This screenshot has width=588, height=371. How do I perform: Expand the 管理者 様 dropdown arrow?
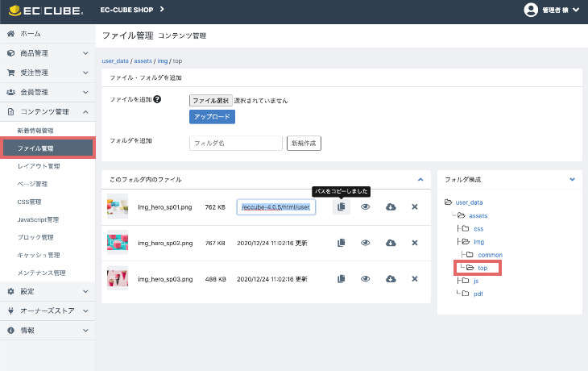(576, 10)
